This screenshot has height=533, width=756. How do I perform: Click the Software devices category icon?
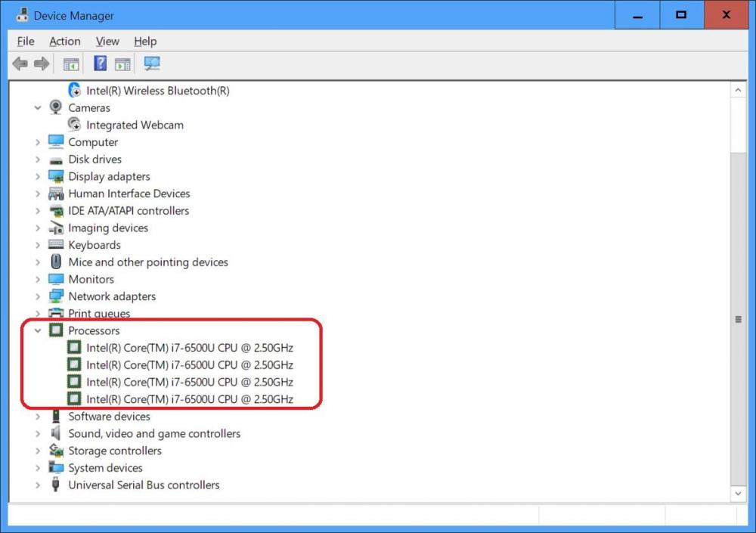(x=56, y=416)
